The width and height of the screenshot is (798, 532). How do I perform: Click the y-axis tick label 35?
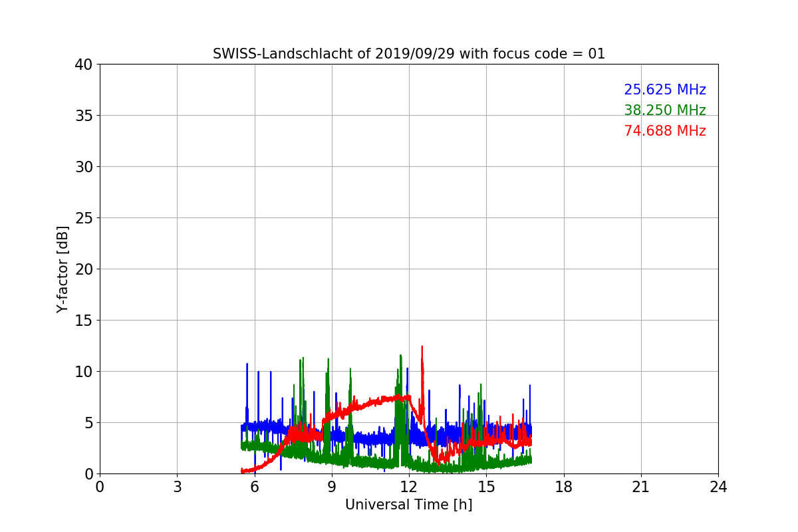click(84, 116)
